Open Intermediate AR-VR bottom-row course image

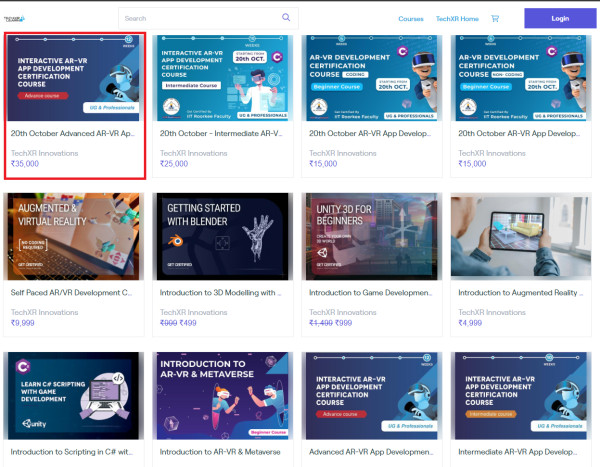point(521,396)
